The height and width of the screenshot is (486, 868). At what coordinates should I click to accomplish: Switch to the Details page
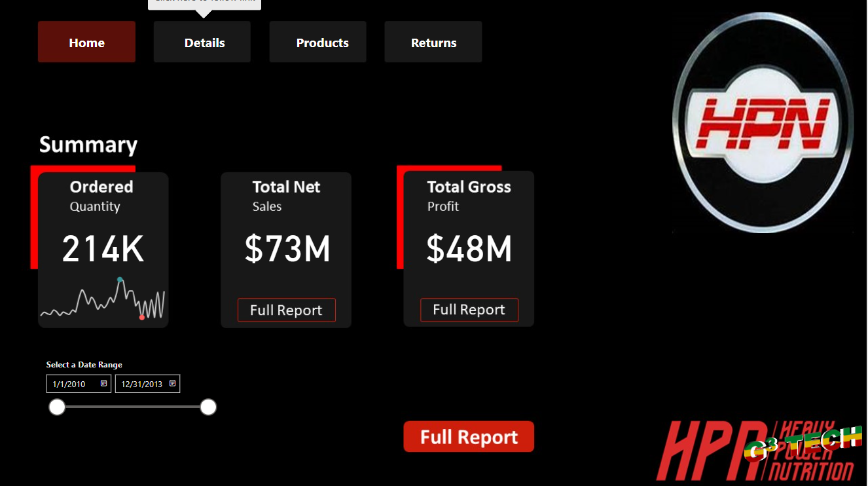click(202, 42)
